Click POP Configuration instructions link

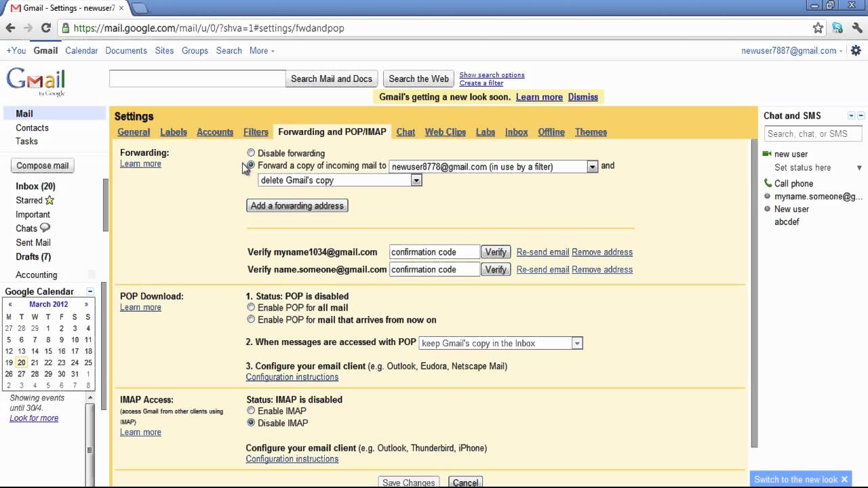(x=292, y=377)
